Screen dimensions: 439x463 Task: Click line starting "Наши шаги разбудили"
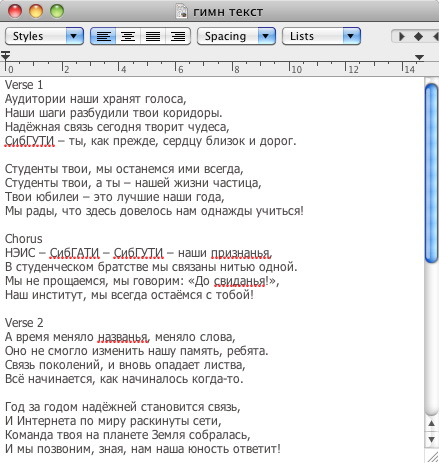113,113
